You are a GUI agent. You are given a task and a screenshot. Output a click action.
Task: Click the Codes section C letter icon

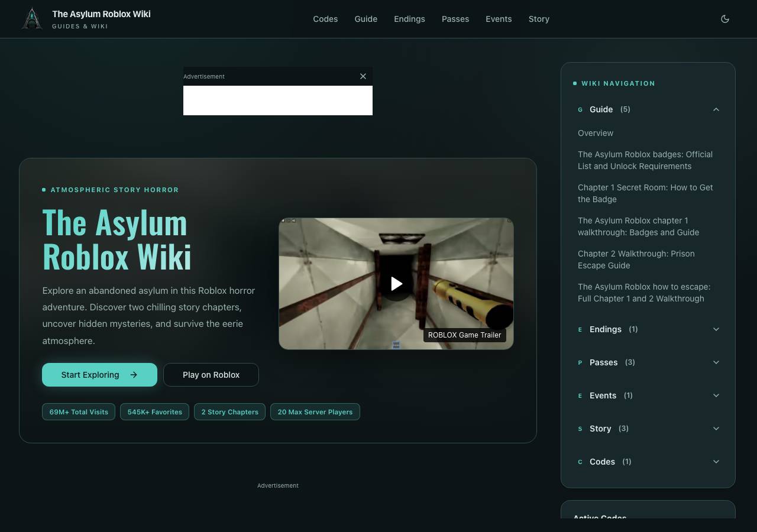pyautogui.click(x=580, y=462)
